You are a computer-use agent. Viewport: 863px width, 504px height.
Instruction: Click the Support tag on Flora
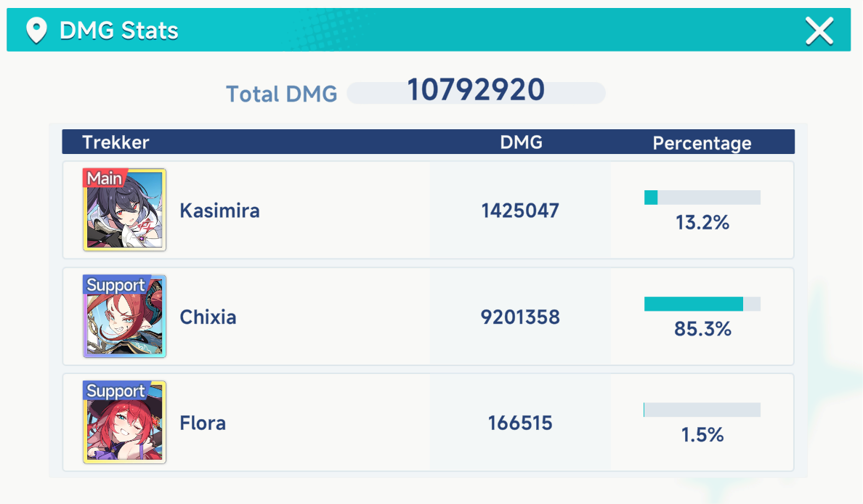tap(115, 391)
